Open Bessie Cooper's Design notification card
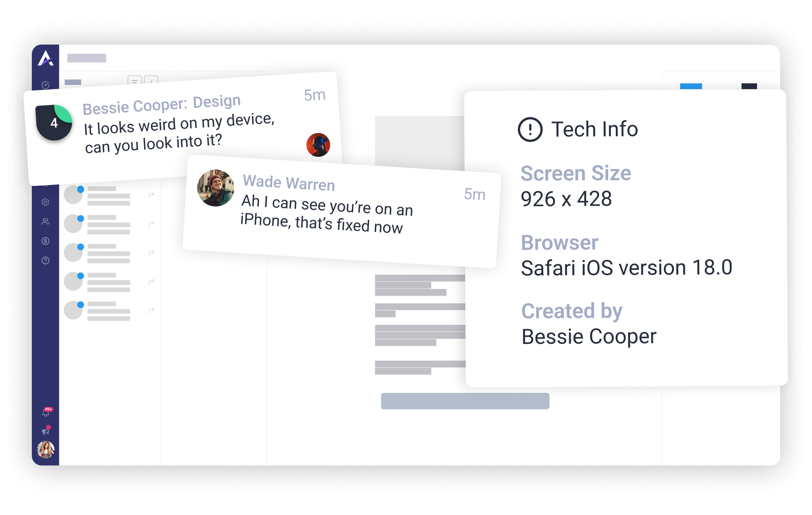This screenshot has height=515, width=812. click(x=183, y=129)
